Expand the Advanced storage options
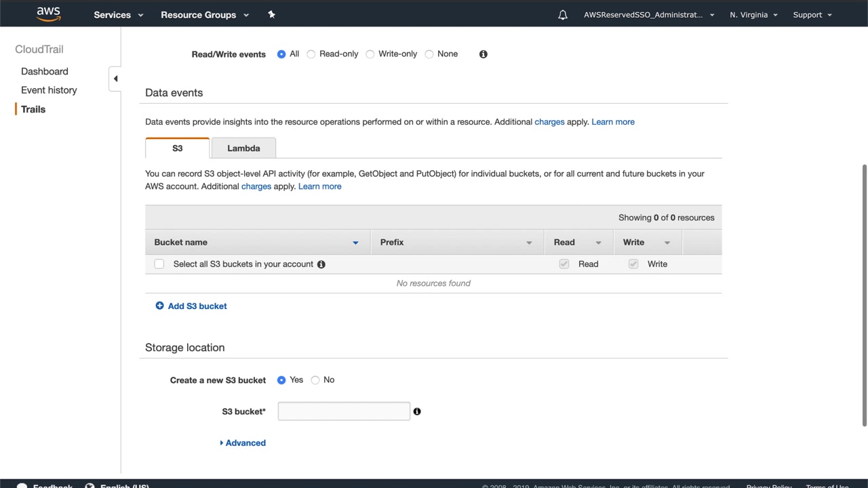The width and height of the screenshot is (868, 488). click(x=243, y=443)
